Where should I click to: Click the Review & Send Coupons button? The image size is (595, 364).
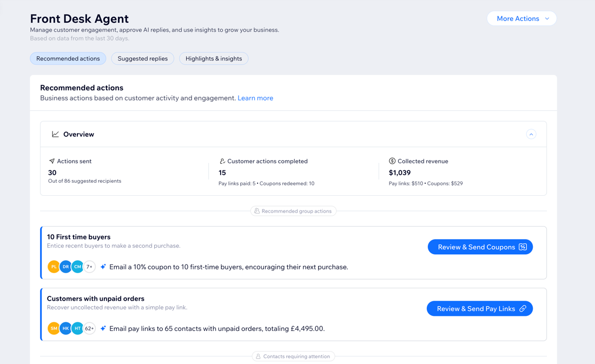480,247
